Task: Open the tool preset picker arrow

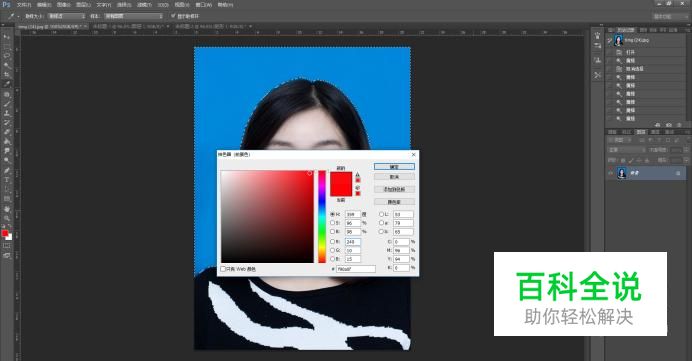Action: tap(18, 16)
